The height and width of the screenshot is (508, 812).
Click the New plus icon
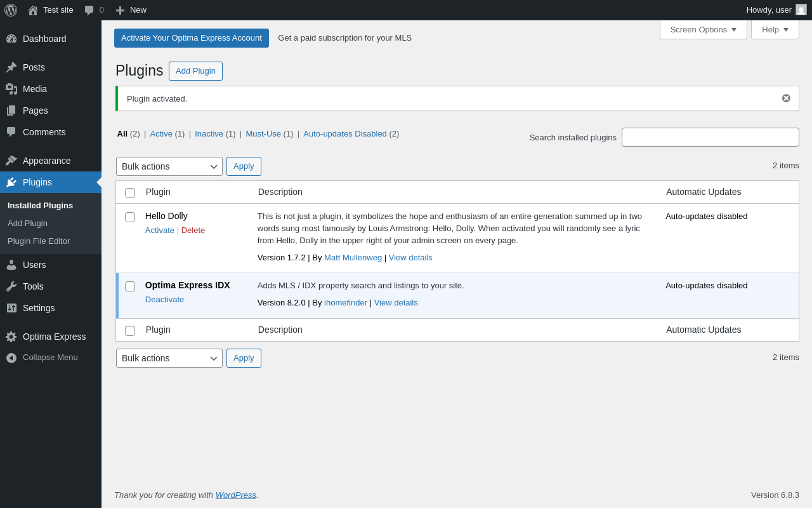(120, 10)
